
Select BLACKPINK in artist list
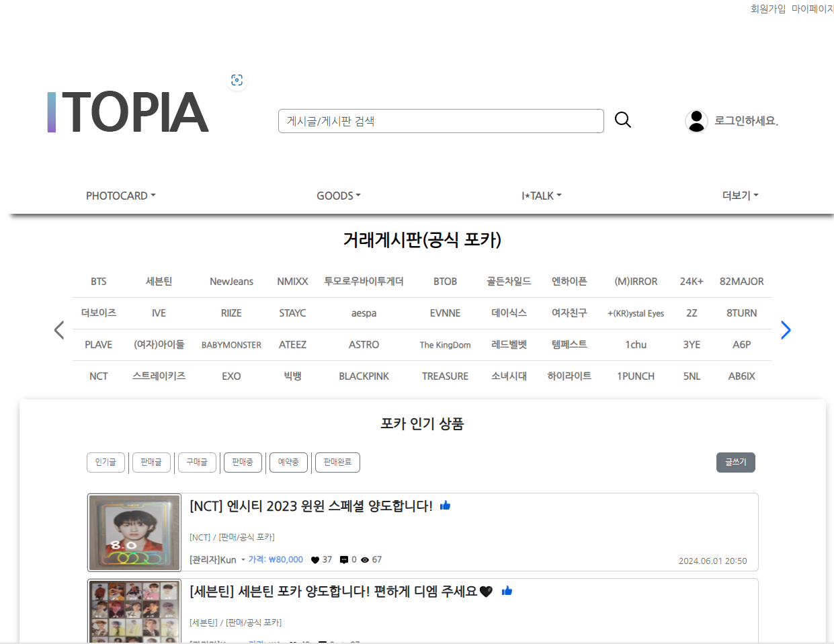pyautogui.click(x=364, y=376)
